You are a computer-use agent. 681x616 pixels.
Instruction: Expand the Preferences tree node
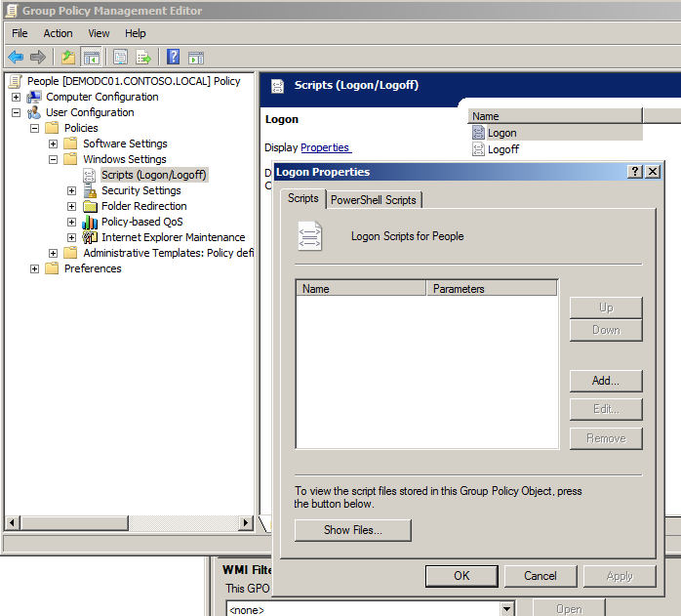click(x=34, y=268)
